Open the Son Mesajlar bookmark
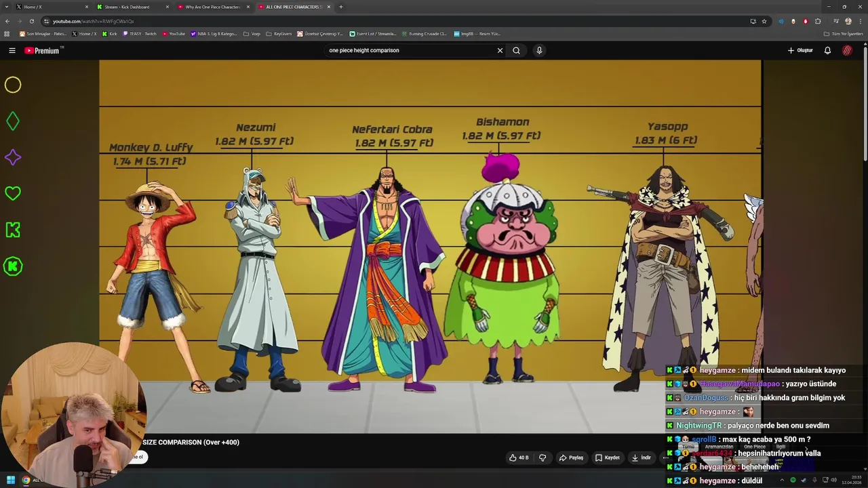This screenshot has width=868, height=488. click(x=43, y=33)
